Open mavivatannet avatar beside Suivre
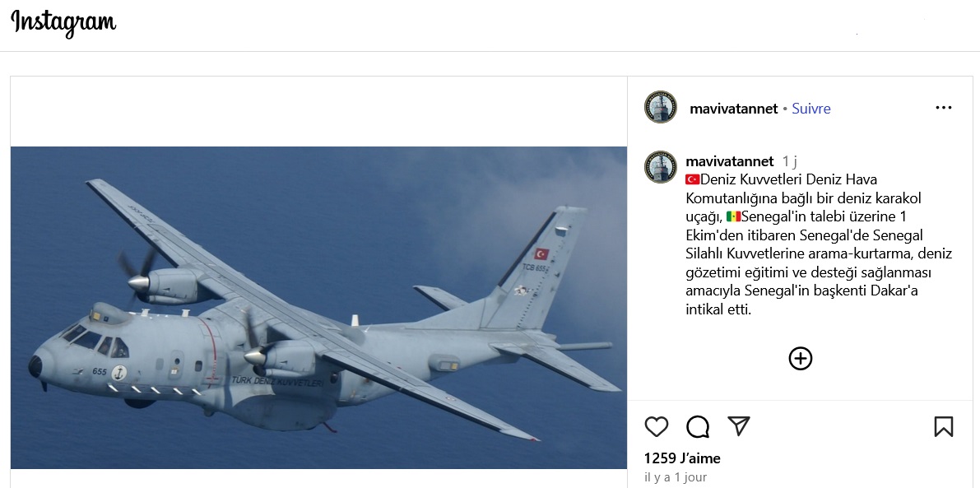Image resolution: width=980 pixels, height=488 pixels. [x=661, y=107]
